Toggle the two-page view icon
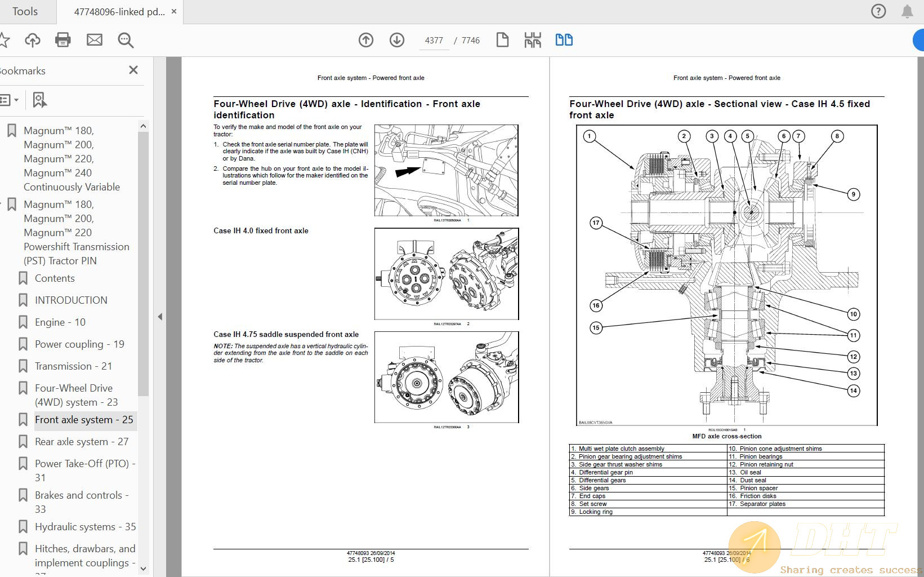 pos(564,40)
